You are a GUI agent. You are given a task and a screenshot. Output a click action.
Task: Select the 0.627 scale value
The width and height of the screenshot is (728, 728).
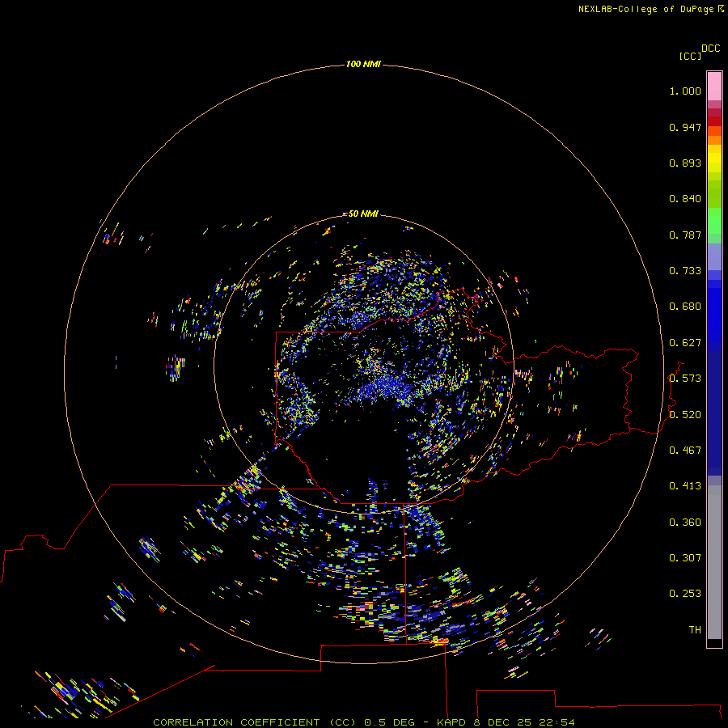click(x=685, y=343)
